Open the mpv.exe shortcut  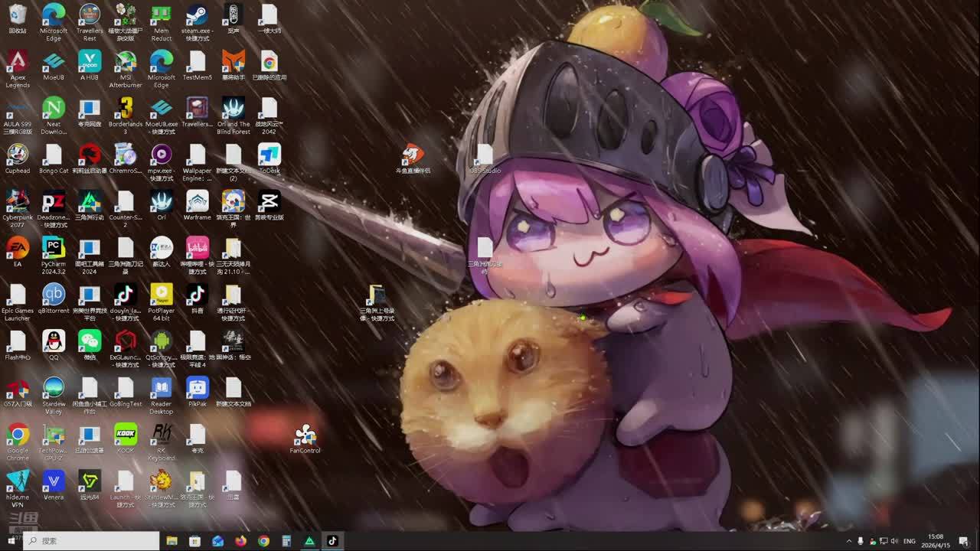161,155
